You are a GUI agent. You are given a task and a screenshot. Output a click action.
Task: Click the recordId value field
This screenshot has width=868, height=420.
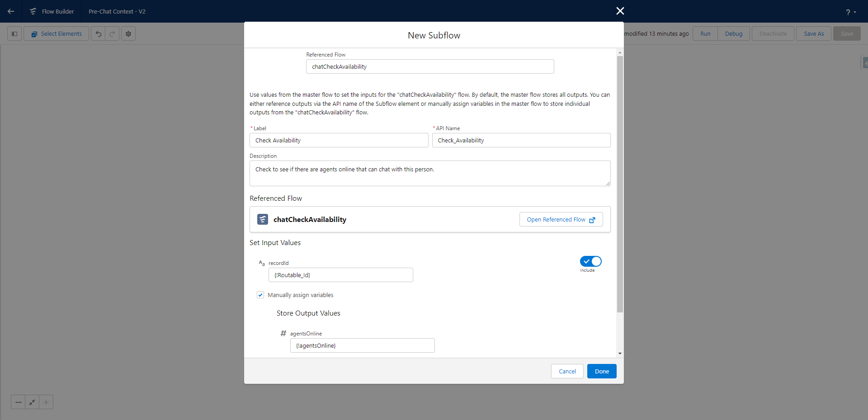[341, 275]
